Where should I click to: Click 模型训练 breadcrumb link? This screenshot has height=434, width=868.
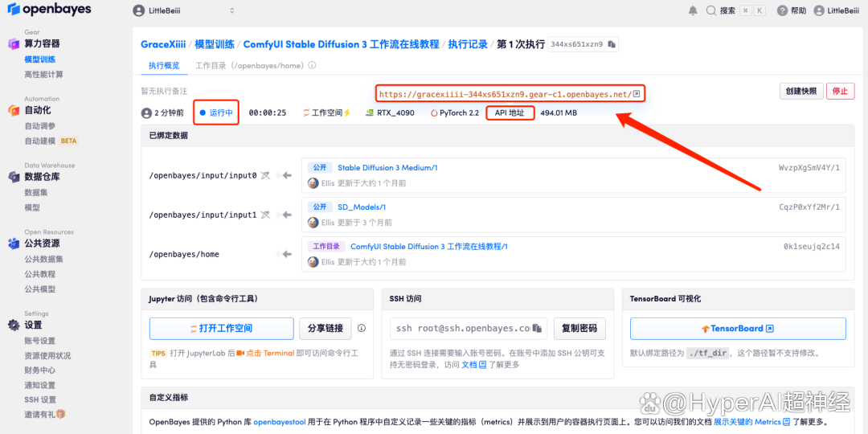(x=215, y=44)
